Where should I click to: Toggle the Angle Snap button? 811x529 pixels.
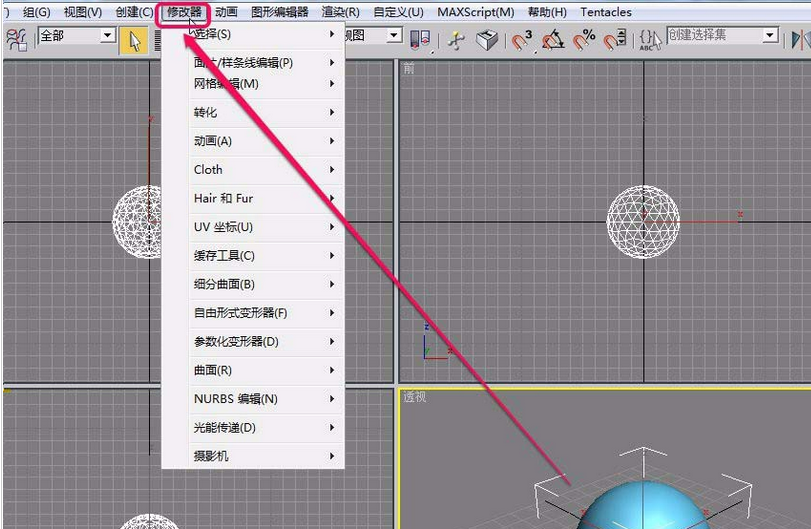553,39
